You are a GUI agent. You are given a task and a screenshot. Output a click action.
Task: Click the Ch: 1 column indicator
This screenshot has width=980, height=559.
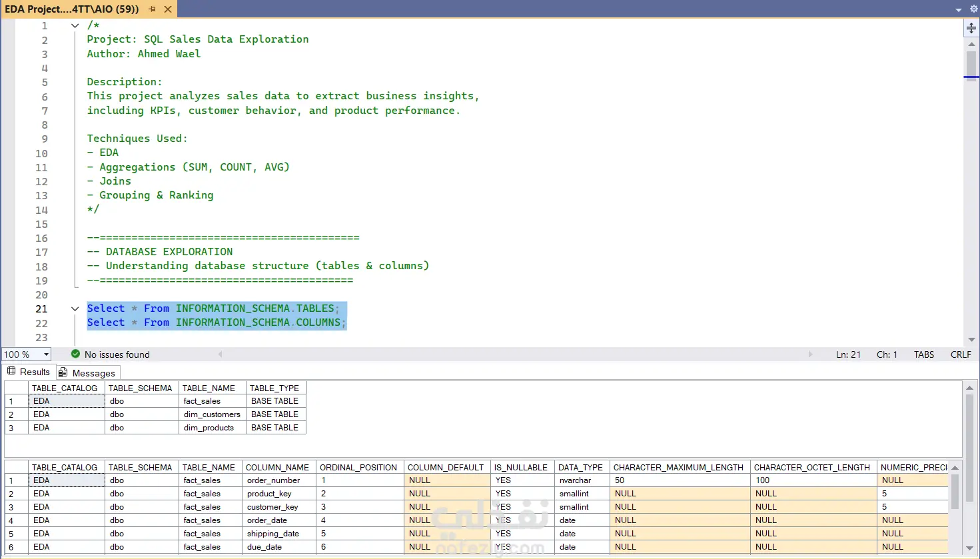[x=887, y=354]
